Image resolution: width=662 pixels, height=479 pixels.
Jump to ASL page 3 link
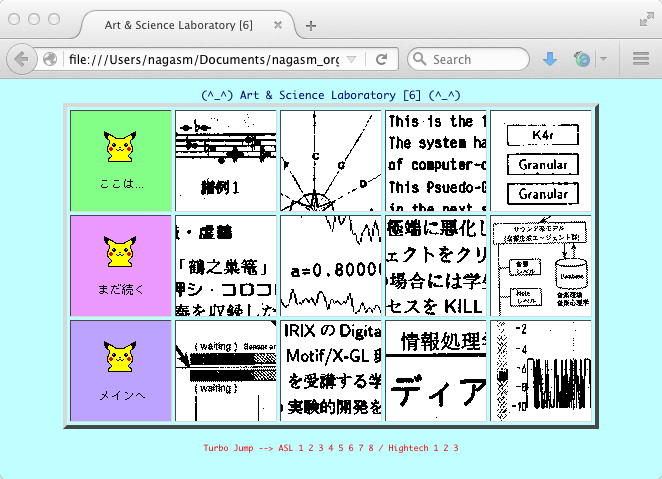pyautogui.click(x=321, y=448)
